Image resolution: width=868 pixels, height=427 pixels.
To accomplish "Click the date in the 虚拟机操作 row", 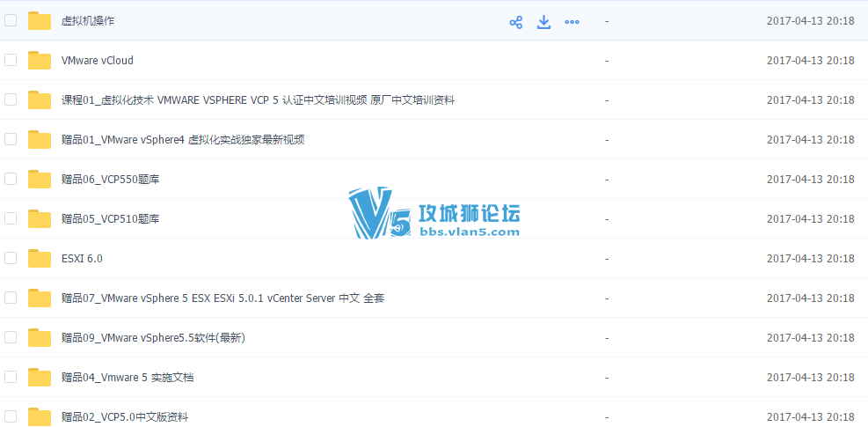I will coord(811,21).
